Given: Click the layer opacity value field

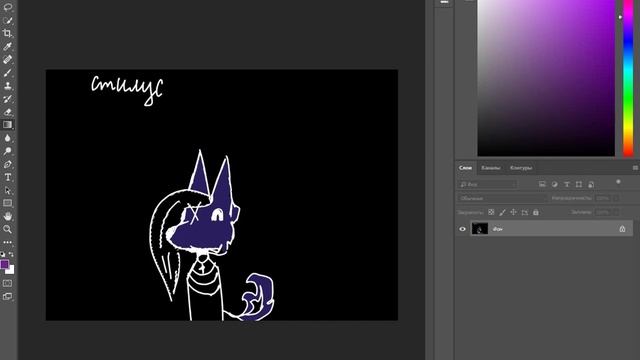Looking at the screenshot, I should [x=602, y=198].
